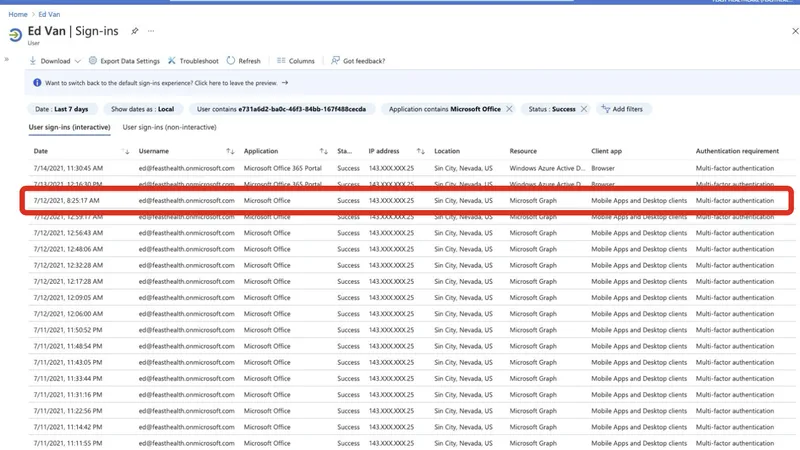Change the Show dates as Local filter
The height and width of the screenshot is (450, 800).
142,109
